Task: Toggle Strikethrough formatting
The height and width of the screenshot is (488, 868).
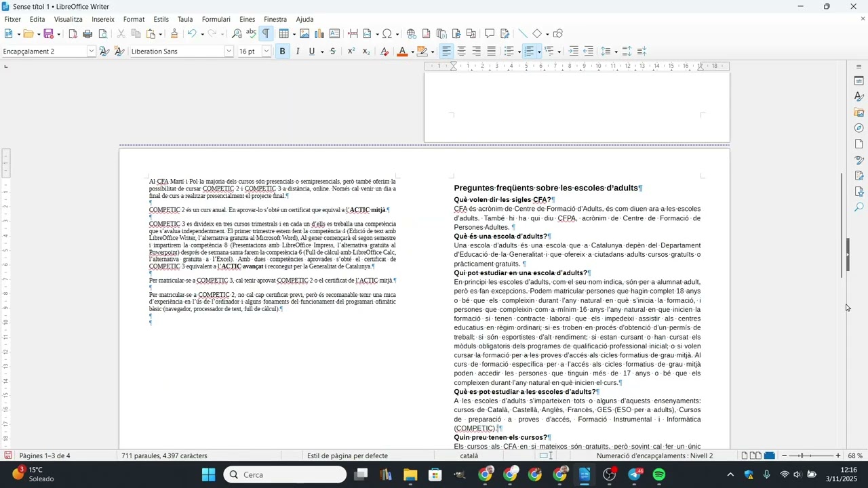Action: click(x=333, y=52)
